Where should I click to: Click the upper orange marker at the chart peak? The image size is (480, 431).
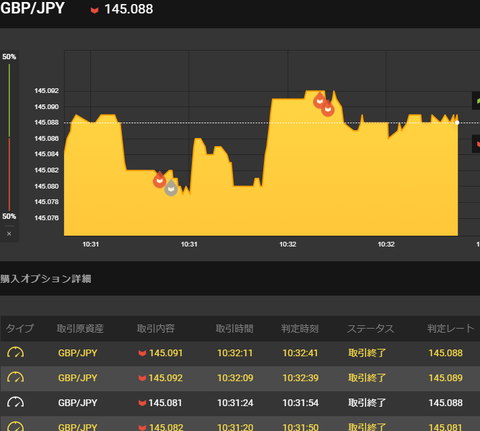tap(320, 100)
